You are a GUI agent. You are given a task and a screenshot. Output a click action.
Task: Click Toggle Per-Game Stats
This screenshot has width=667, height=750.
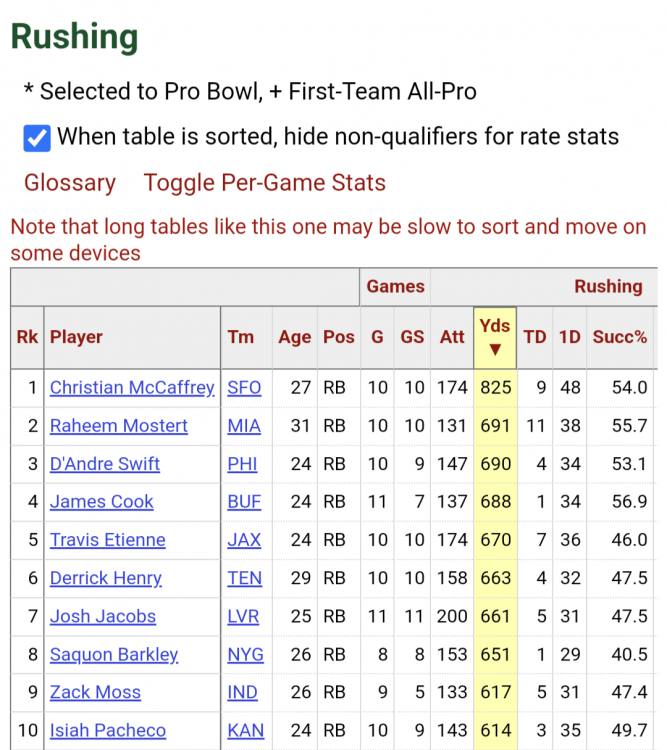coord(264,183)
